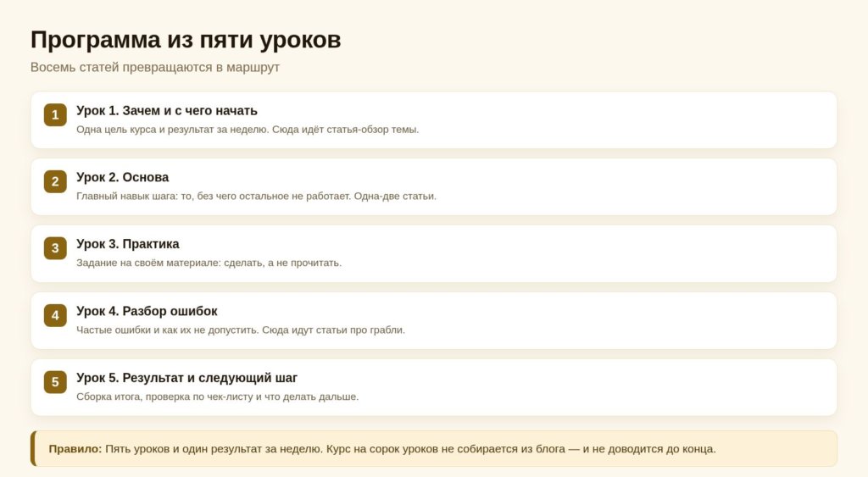Open the 'Урок 3. Практика' title
The height and width of the screenshot is (477, 868).
128,244
